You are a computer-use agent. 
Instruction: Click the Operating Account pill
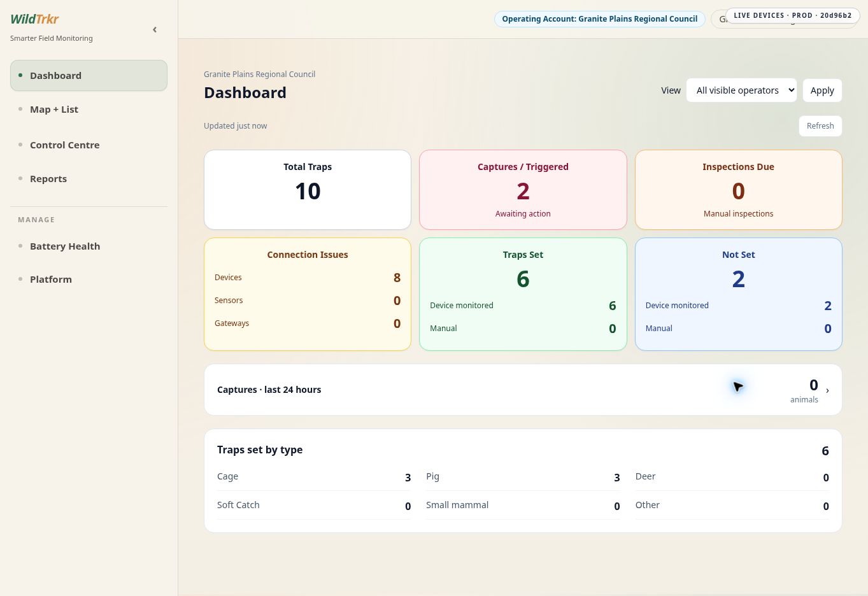click(x=600, y=19)
